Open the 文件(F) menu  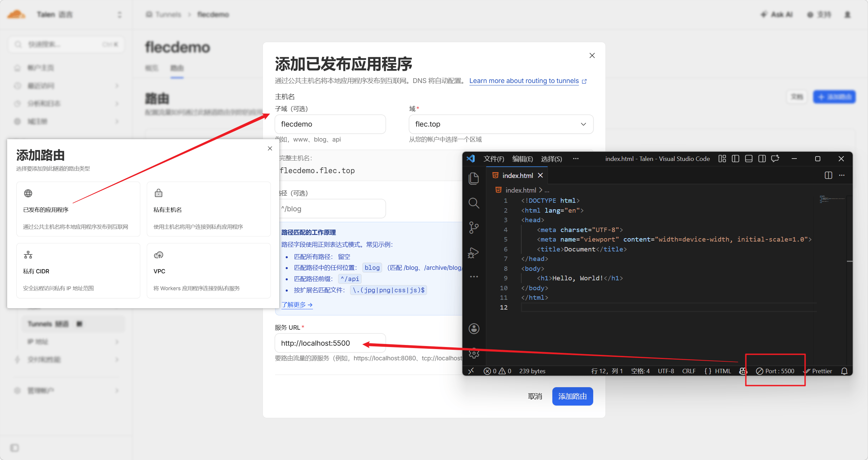point(493,159)
